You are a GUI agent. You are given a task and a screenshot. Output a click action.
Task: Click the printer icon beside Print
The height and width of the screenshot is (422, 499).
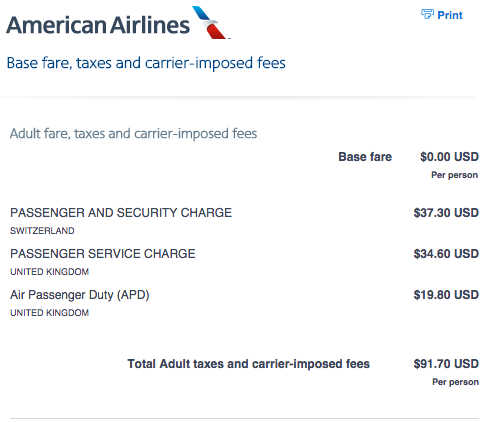click(x=427, y=14)
